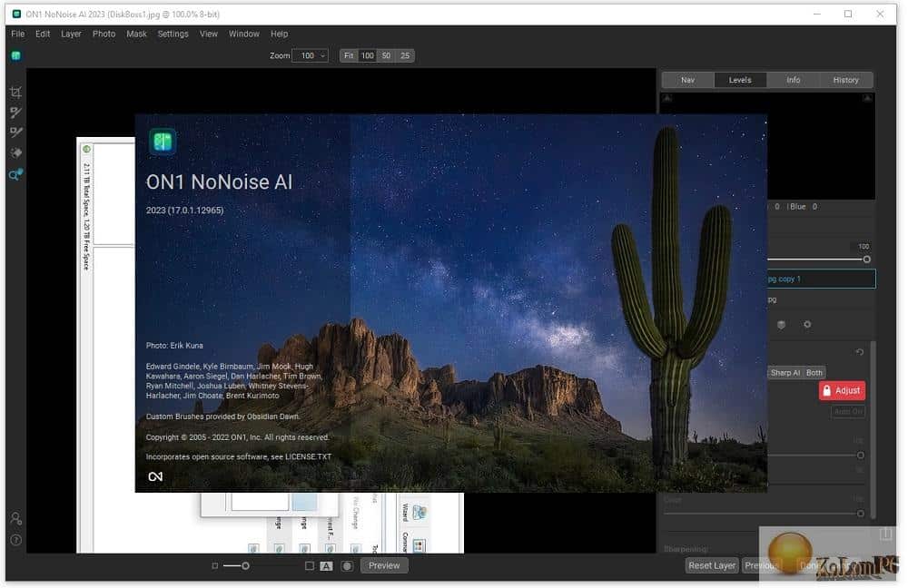Set zoom to 100 percent button
Screen dimensions: 908x588
pos(367,55)
